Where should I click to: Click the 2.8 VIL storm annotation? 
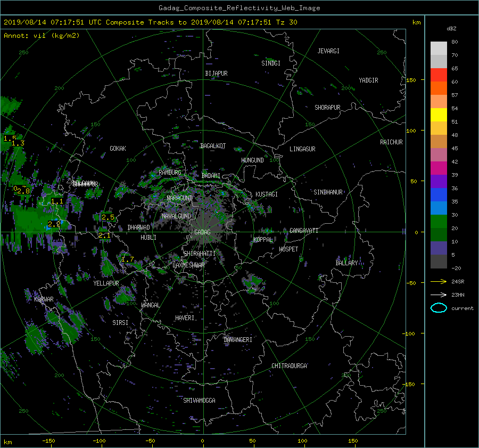point(23,191)
